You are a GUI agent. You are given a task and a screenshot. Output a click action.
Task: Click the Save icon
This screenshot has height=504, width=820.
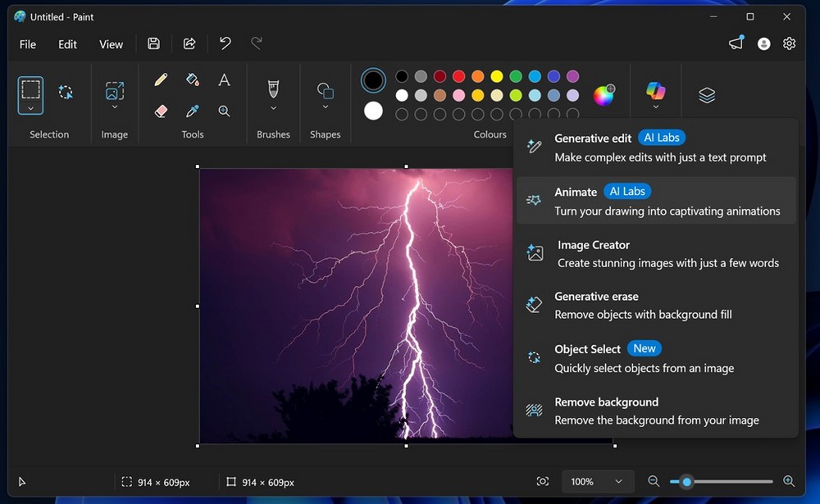pyautogui.click(x=153, y=43)
